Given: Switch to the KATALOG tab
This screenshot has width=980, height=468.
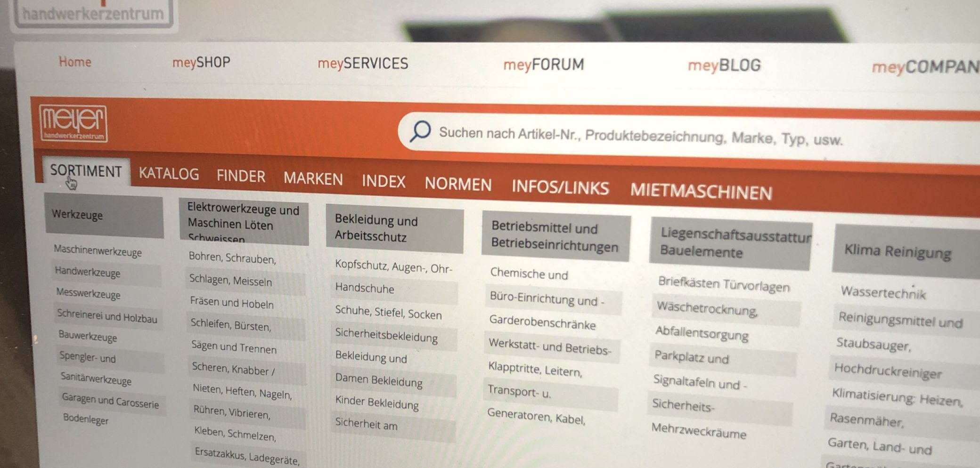Looking at the screenshot, I should [169, 174].
